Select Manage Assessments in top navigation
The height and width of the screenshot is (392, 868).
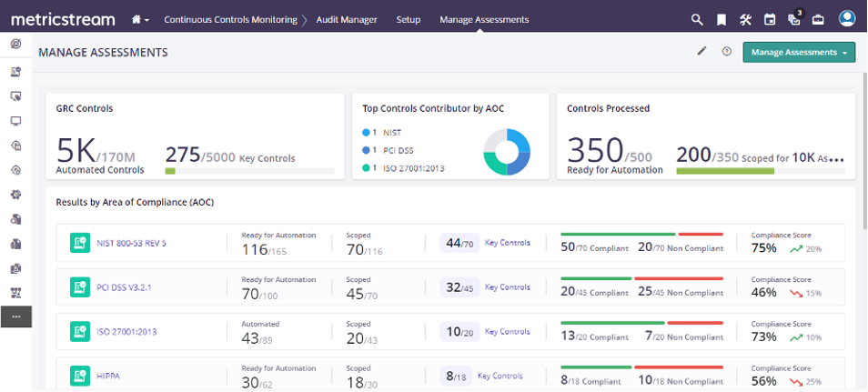coord(484,19)
